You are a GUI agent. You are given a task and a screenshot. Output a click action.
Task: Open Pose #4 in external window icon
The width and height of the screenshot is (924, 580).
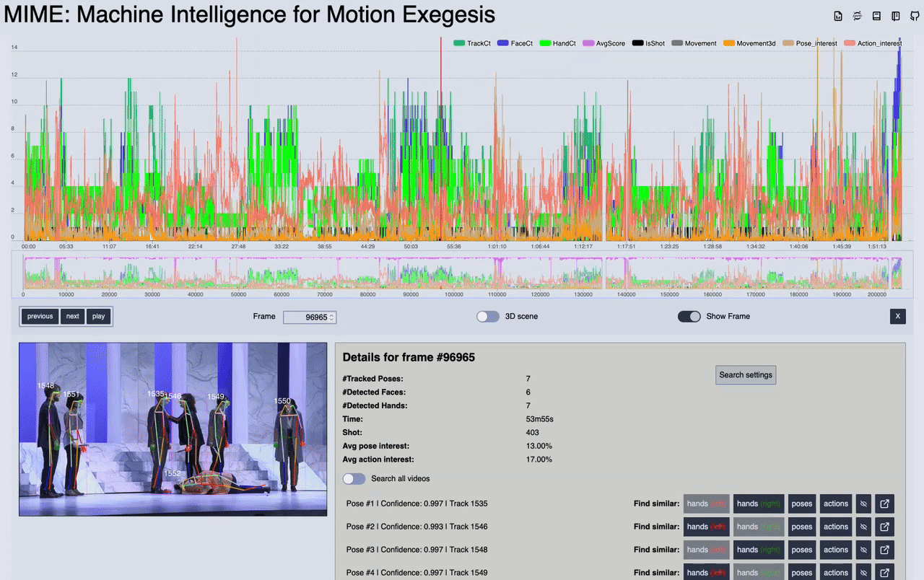[884, 573]
